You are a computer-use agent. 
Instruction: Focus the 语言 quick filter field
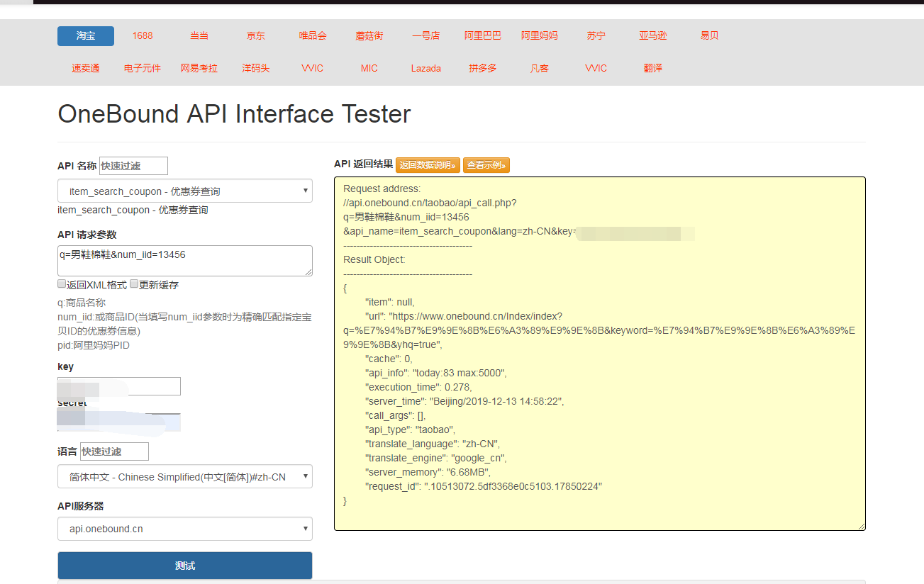click(114, 451)
